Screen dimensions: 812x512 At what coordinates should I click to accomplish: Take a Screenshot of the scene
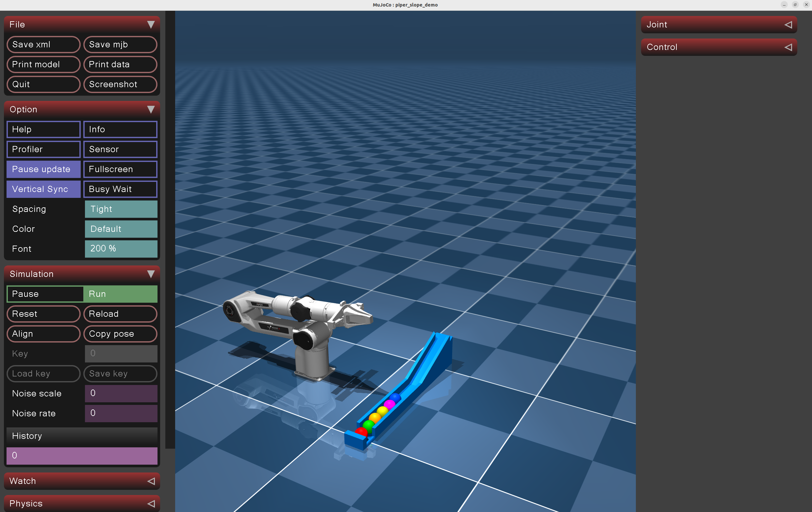coord(120,84)
